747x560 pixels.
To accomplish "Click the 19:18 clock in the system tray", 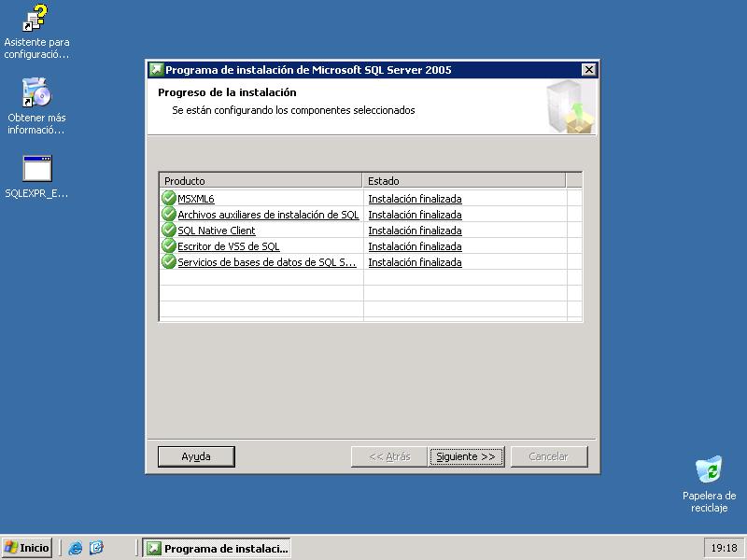I will click(x=724, y=548).
